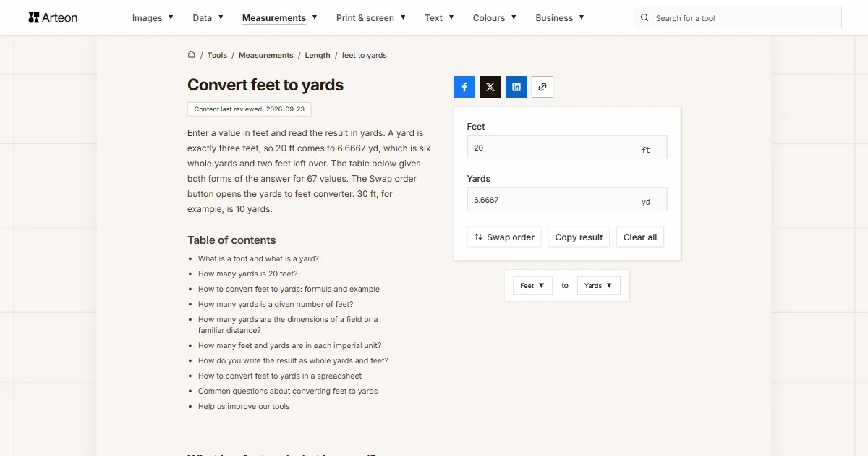Click the Swap order button
This screenshot has height=456, width=868.
pos(504,237)
